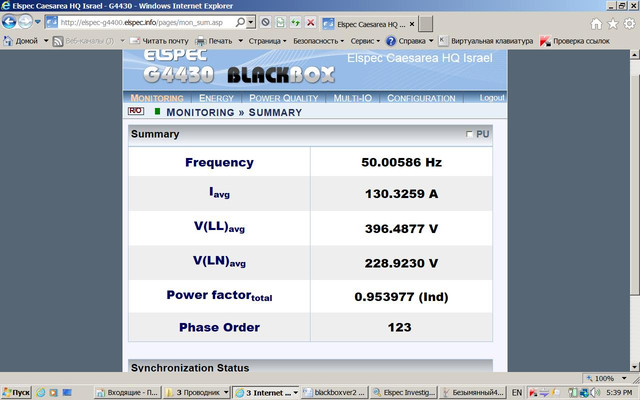Image resolution: width=640 pixels, height=400 pixels.
Task: Click the V(LL)avg value 396.4877 V
Action: tap(401, 229)
